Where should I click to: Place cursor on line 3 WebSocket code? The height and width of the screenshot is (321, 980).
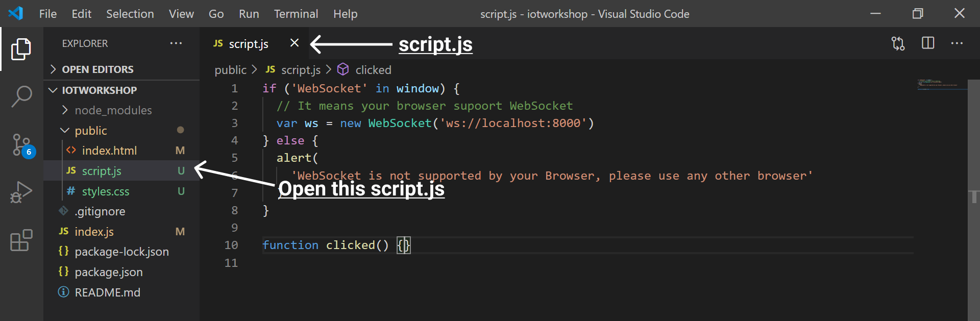coord(435,123)
